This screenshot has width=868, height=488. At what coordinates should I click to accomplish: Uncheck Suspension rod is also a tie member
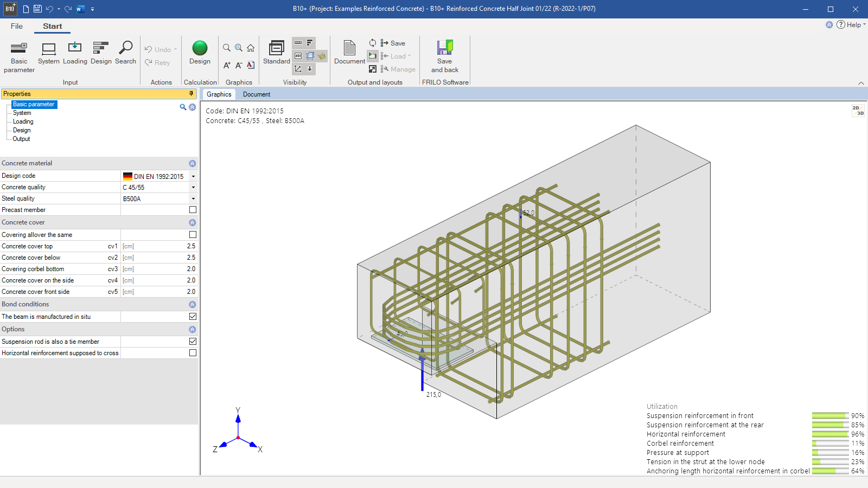193,342
